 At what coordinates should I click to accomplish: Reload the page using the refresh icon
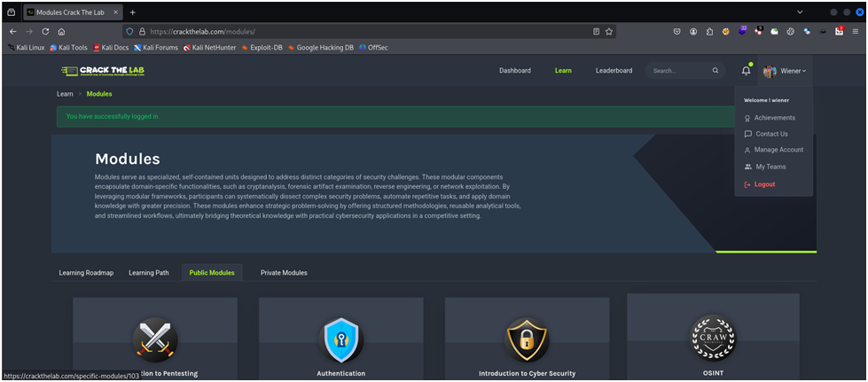tap(45, 31)
